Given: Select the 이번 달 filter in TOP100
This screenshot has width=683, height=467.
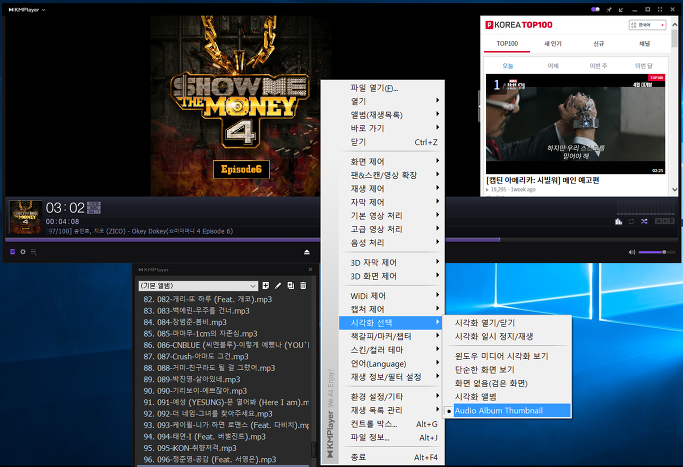Looking at the screenshot, I should [x=643, y=66].
